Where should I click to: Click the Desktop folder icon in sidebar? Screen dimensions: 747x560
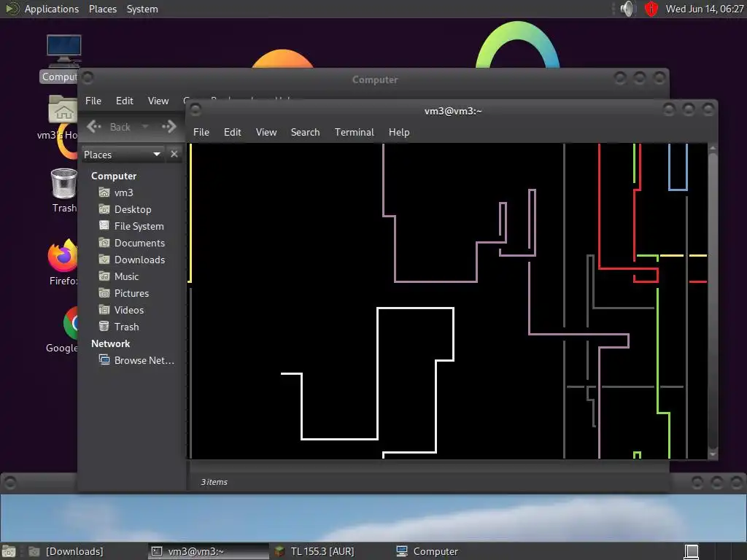[104, 209]
